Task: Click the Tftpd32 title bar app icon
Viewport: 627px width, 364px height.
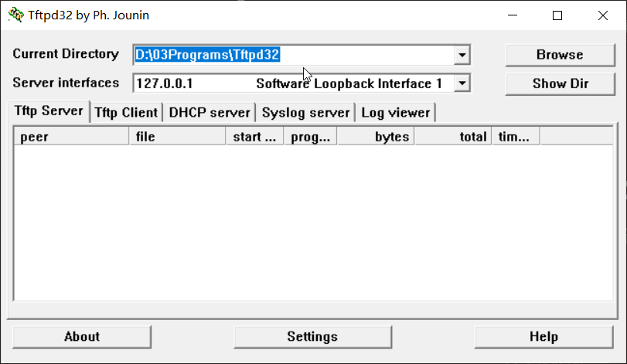Action: [15, 15]
